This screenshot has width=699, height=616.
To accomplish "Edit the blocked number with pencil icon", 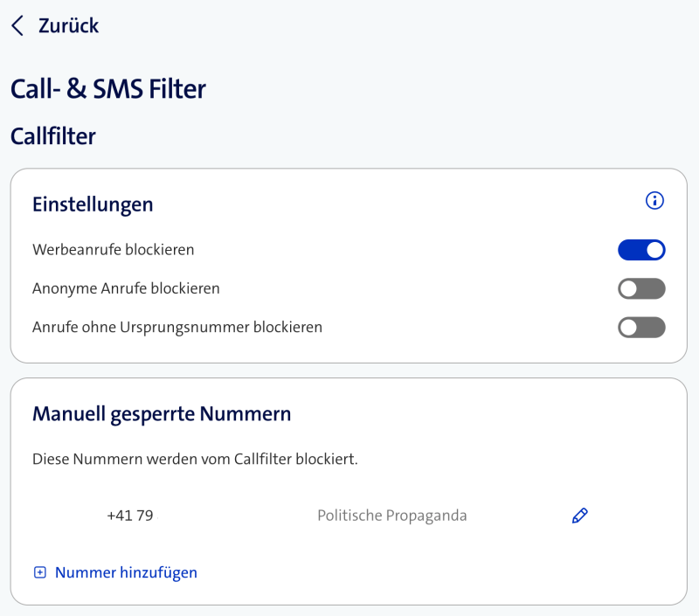I will tap(579, 516).
